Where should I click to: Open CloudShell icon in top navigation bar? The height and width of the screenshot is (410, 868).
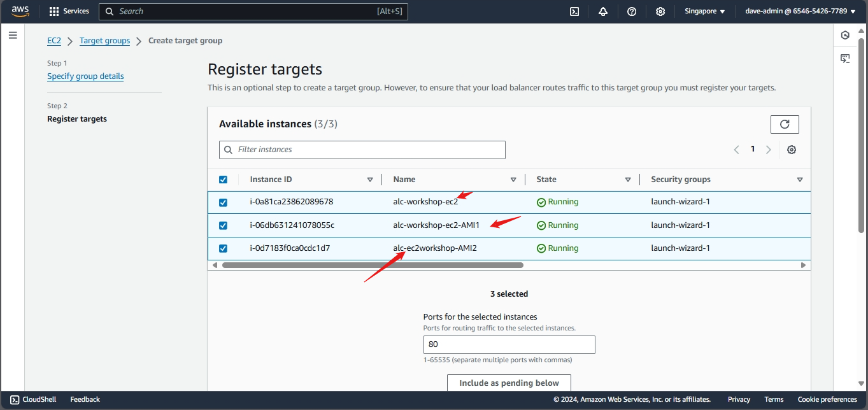pos(574,11)
